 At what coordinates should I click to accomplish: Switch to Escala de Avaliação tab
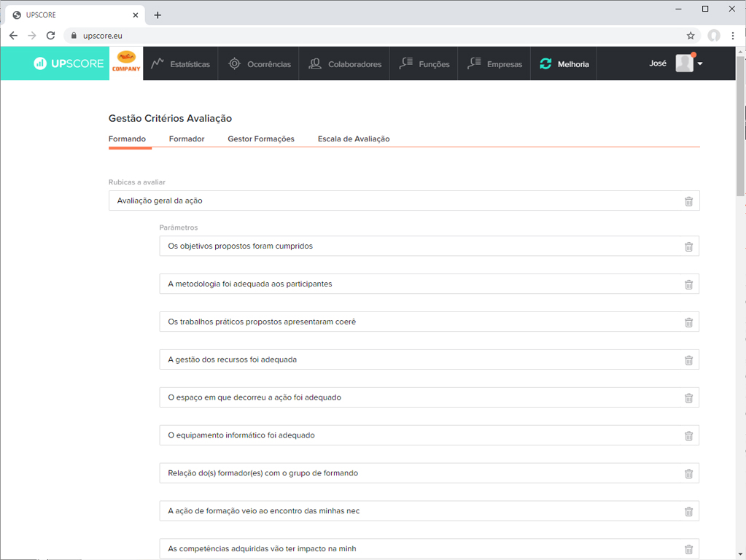coord(354,139)
